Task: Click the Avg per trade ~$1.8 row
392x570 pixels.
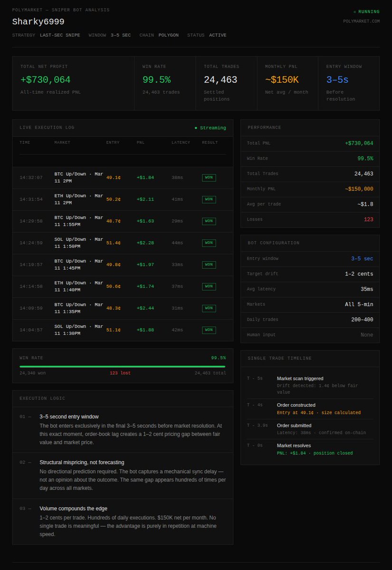Action: click(x=310, y=204)
